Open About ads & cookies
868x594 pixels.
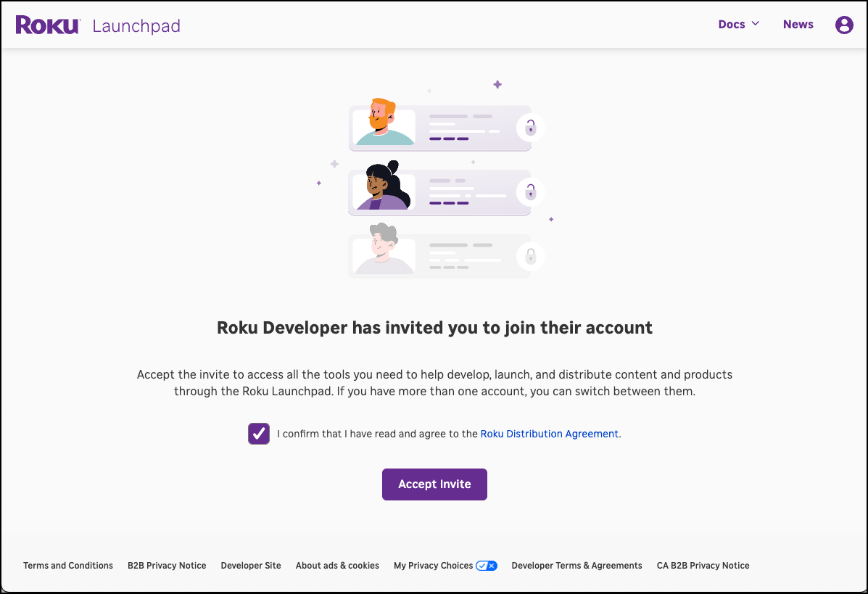tap(337, 565)
